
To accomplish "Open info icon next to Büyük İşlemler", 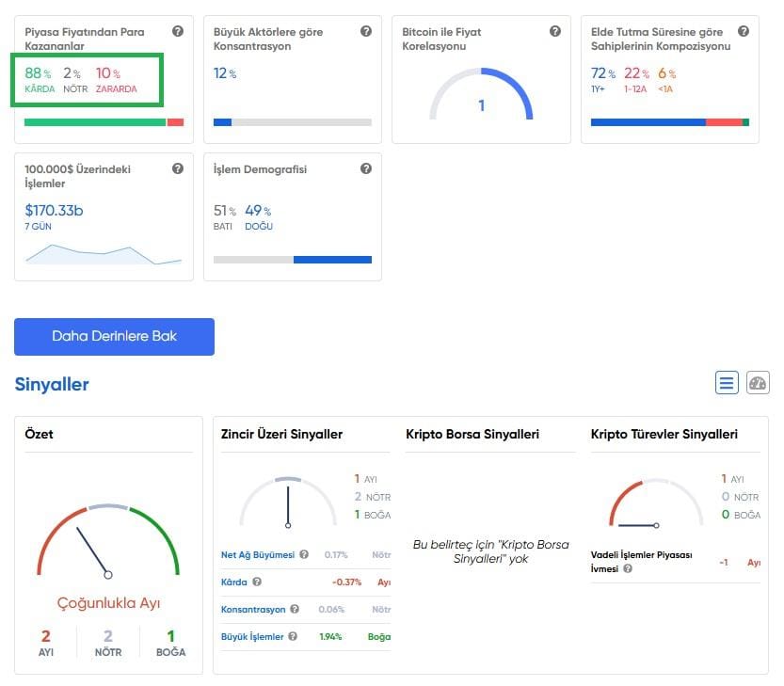I will click(x=293, y=637).
